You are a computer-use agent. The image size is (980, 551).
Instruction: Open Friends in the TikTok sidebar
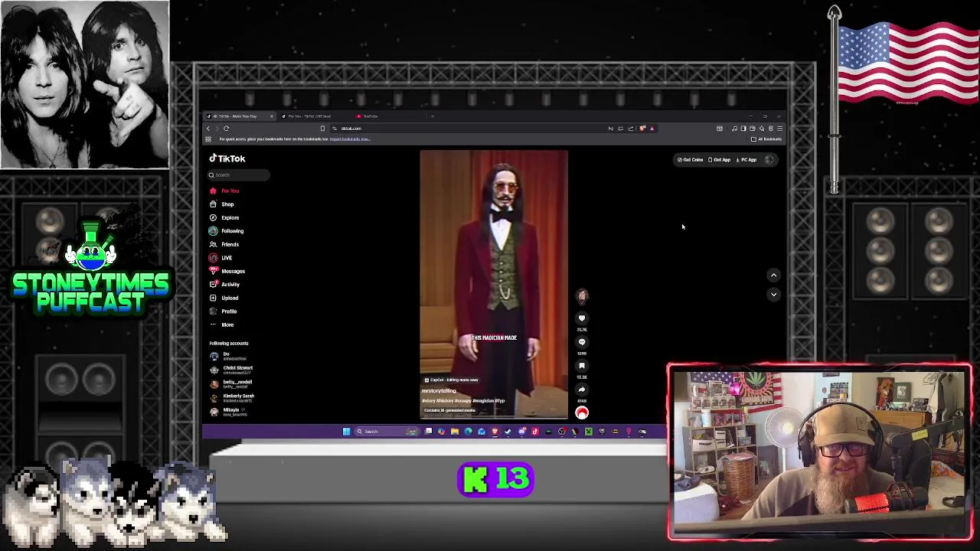click(224, 244)
